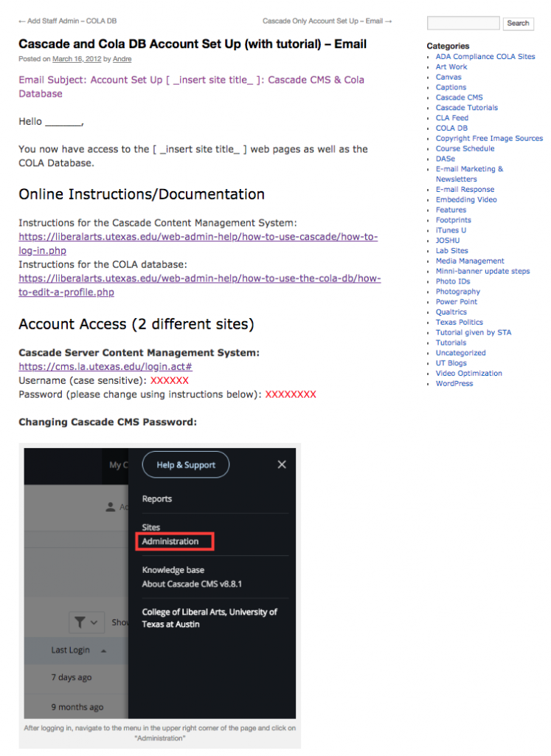Click the red XXXXXX username placeholder
The image size is (551, 756).
click(170, 380)
